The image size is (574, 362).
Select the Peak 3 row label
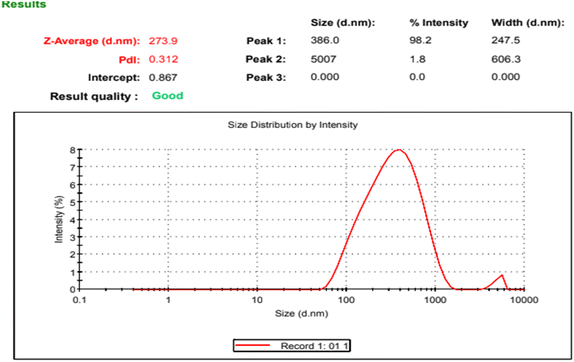[x=266, y=78]
